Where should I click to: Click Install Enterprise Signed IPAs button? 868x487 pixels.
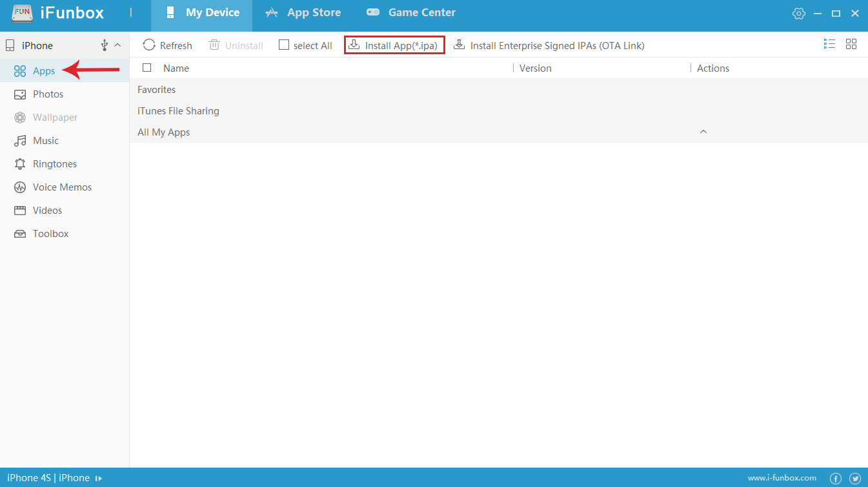549,45
